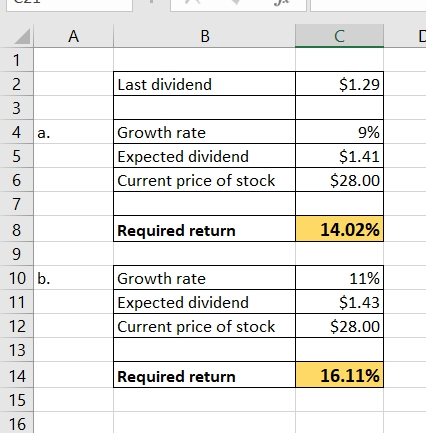This screenshot has width=426, height=433.
Task: Select empty cell C13
Action: [339, 350]
